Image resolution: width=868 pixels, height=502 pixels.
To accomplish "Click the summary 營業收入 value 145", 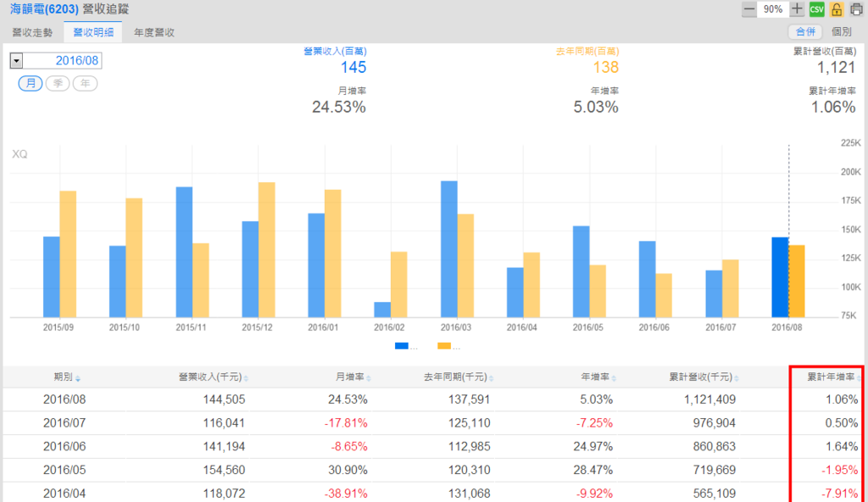I will [x=353, y=68].
